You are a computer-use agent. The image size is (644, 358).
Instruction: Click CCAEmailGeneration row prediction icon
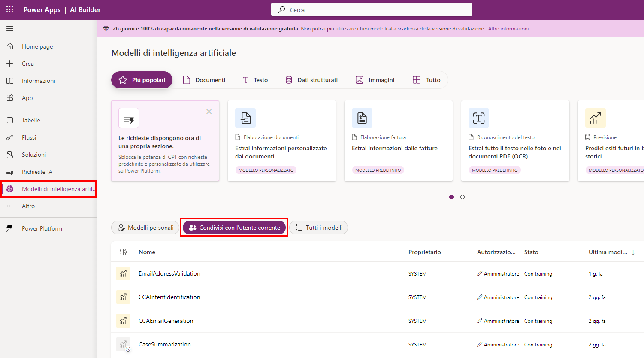pyautogui.click(x=123, y=321)
